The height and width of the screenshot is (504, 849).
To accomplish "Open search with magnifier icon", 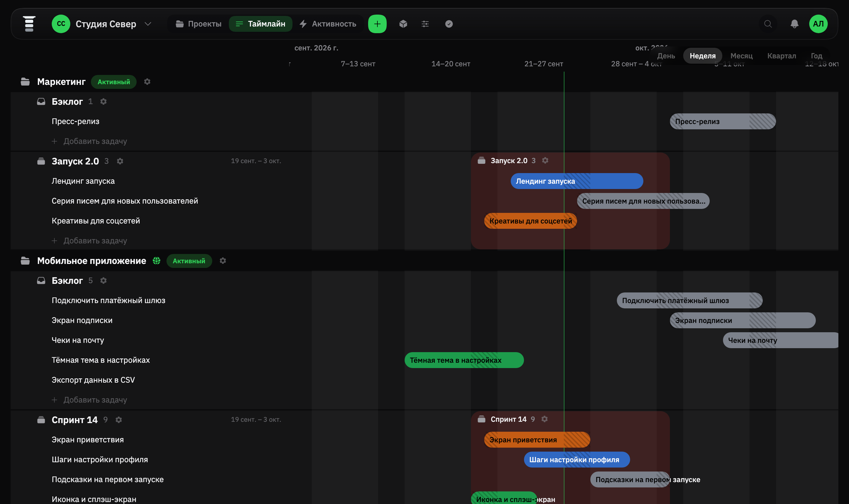I will (x=768, y=24).
